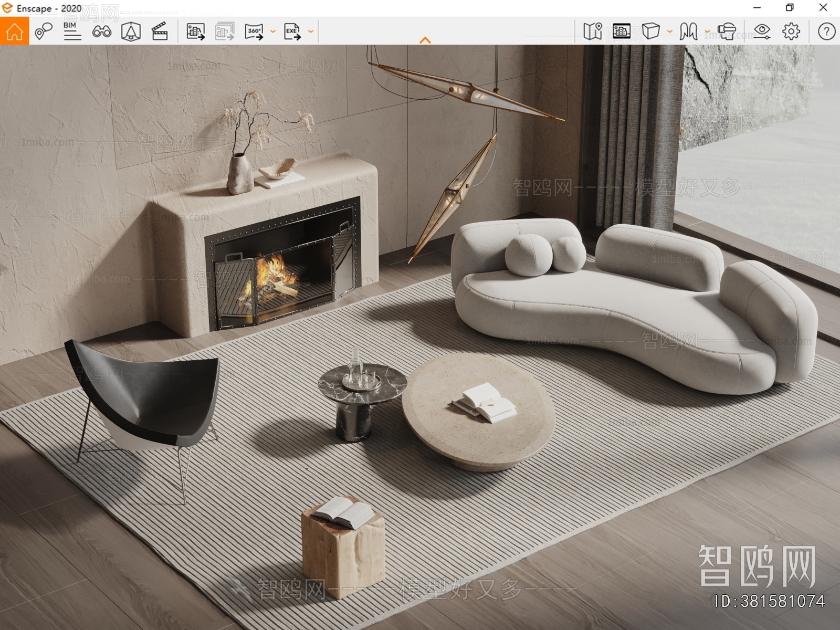Expand the uploads dropdown arrow

click(x=707, y=31)
